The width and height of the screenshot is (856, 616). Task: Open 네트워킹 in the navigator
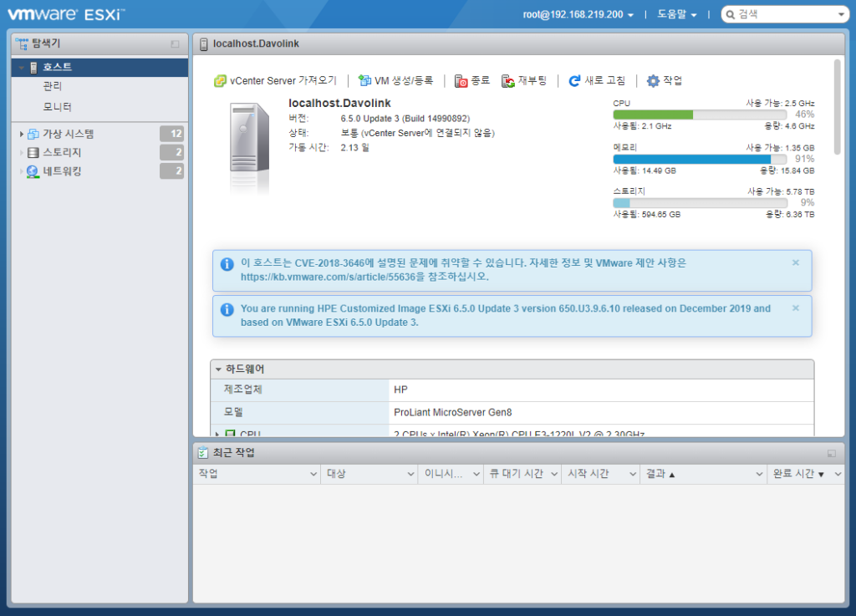tap(62, 171)
